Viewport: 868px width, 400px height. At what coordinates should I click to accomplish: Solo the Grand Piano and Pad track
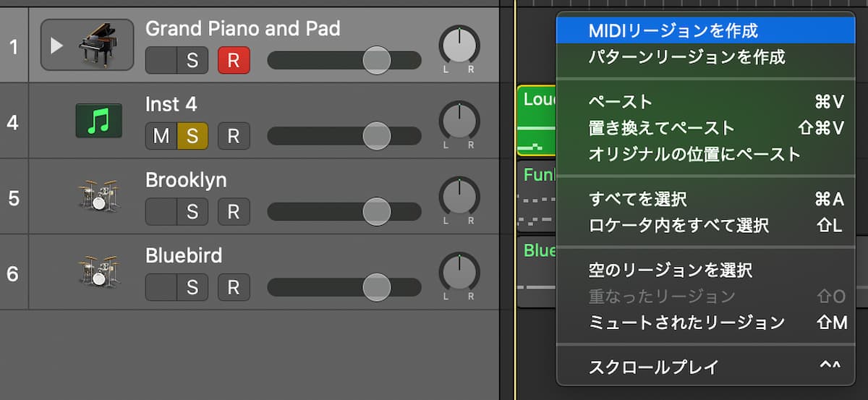tap(192, 61)
